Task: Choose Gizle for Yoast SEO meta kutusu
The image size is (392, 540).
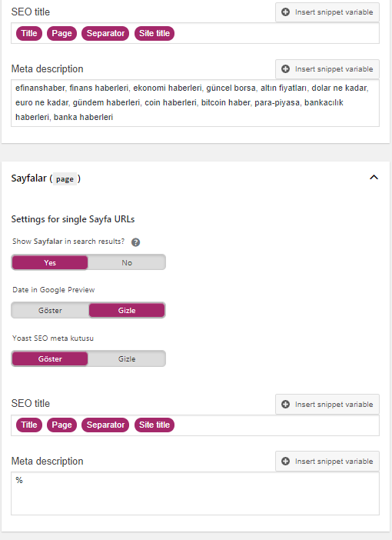Action: (x=127, y=359)
